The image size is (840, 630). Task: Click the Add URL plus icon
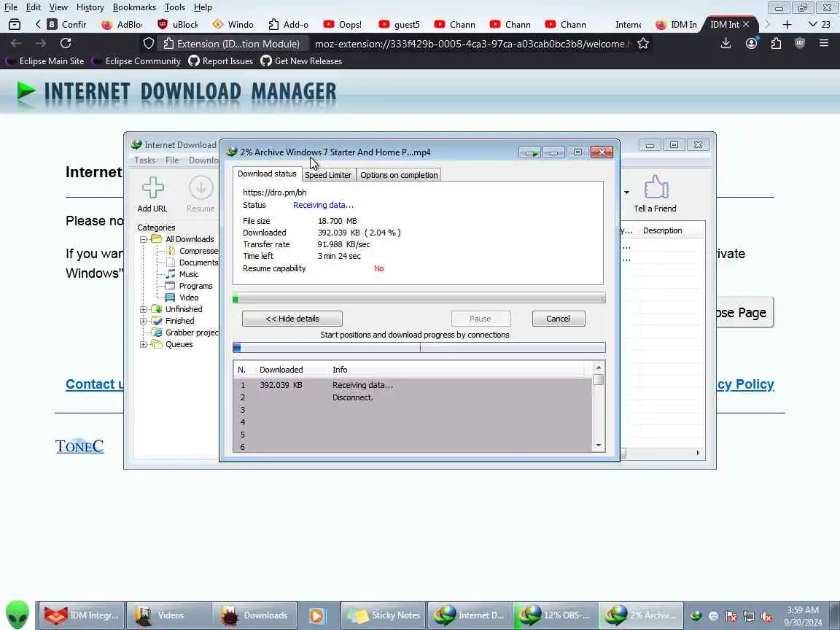[x=152, y=188]
